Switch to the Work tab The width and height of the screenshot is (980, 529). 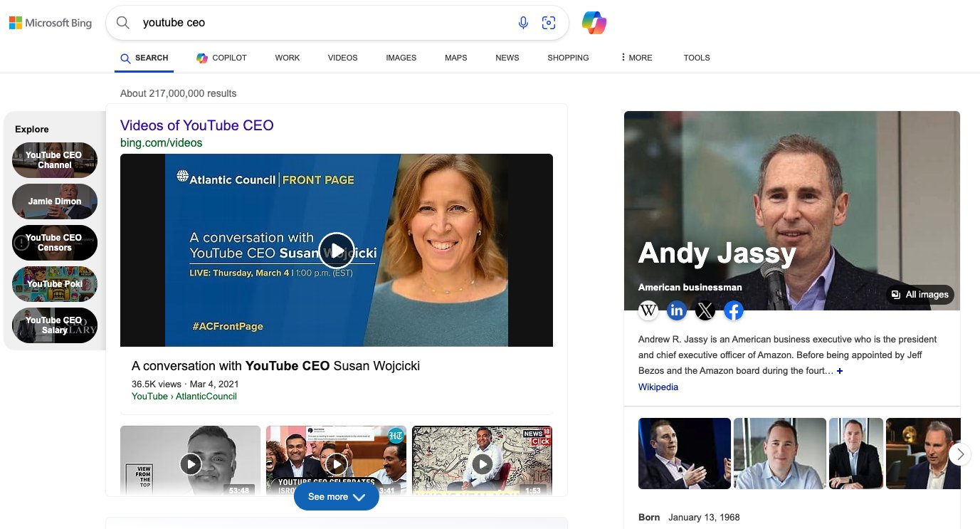point(288,58)
